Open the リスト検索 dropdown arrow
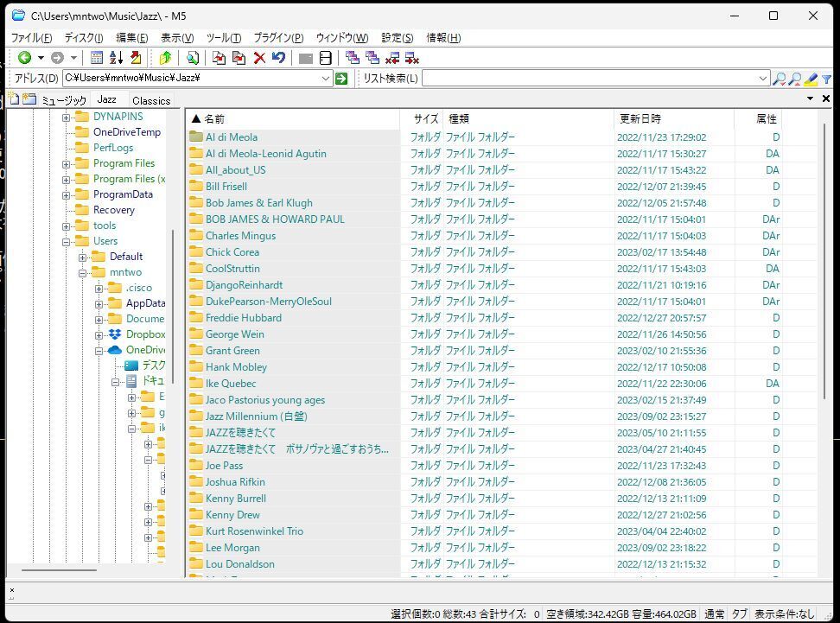Image resolution: width=840 pixels, height=623 pixels. pyautogui.click(x=763, y=79)
